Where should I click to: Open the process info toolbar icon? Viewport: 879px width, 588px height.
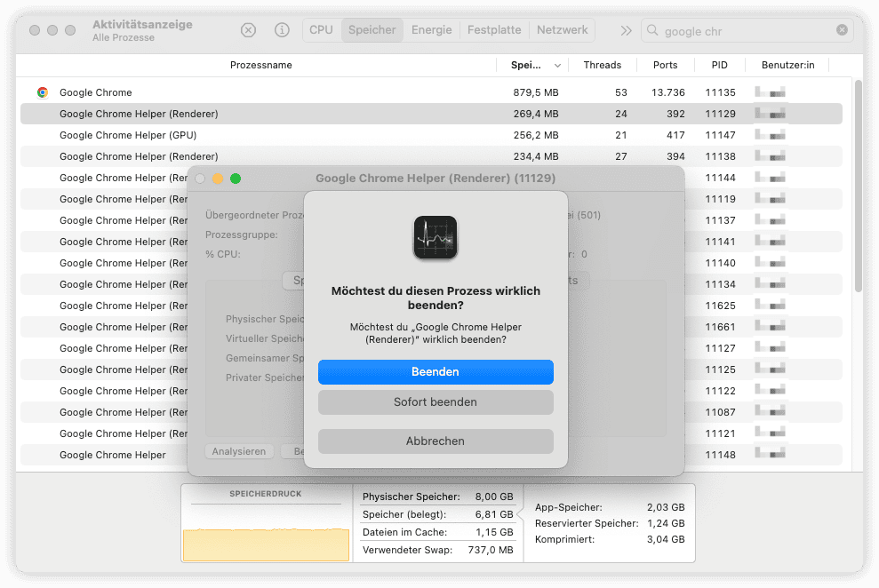pos(282,30)
